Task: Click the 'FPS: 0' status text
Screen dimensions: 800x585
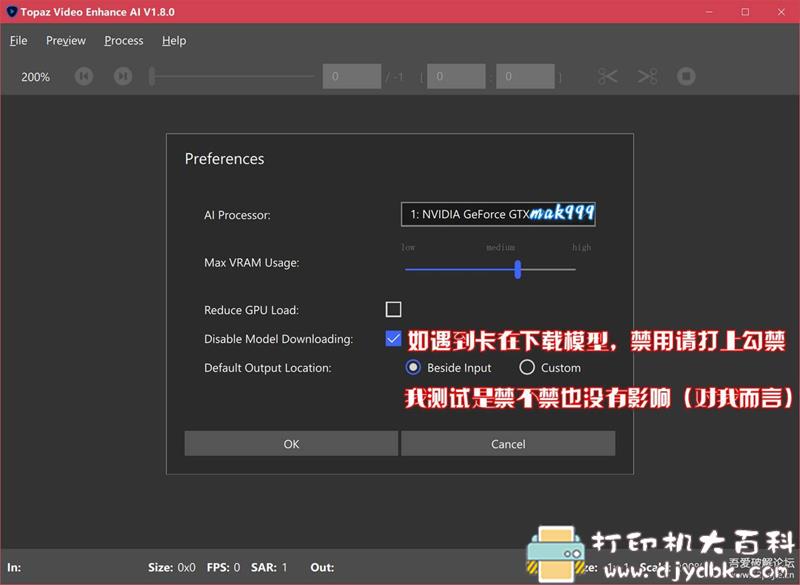Action: (x=223, y=567)
